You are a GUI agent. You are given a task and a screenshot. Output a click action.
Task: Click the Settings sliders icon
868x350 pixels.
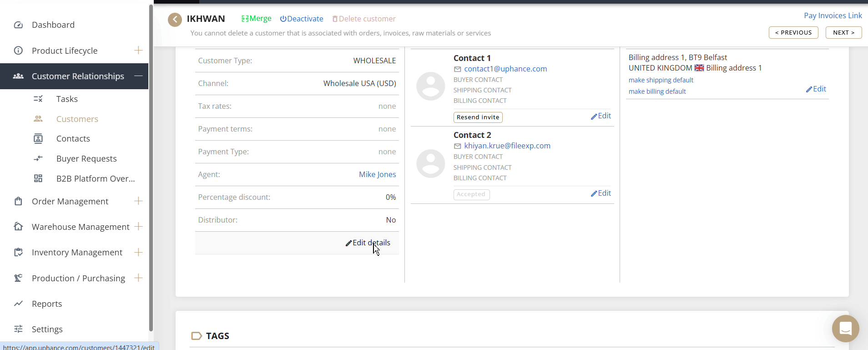(18, 329)
